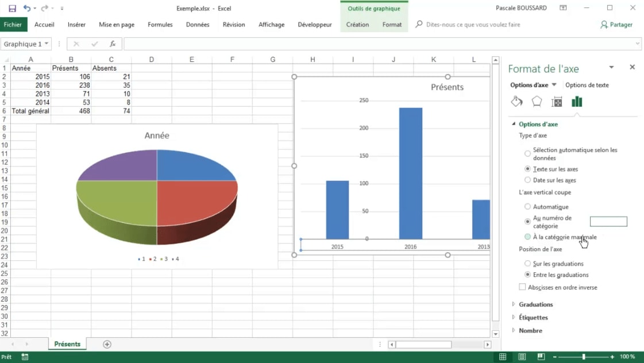The height and width of the screenshot is (363, 644).
Task: Open the Format de l'axe pane options arrow
Action: (x=611, y=67)
